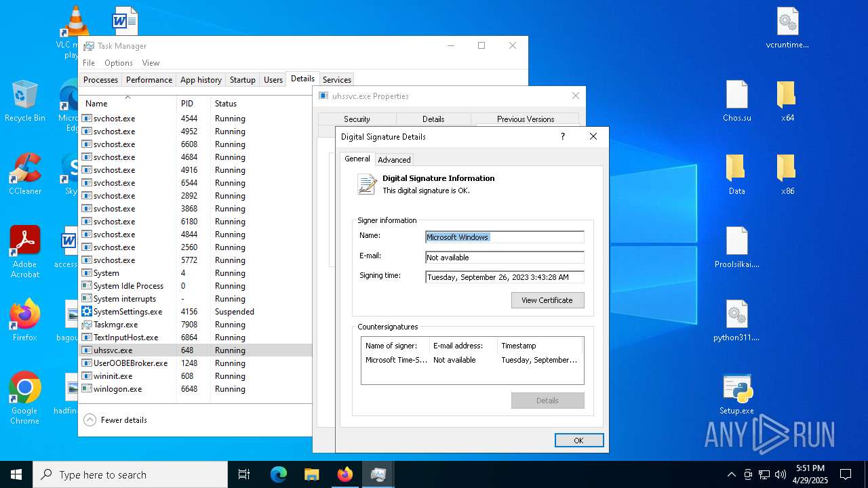The image size is (868, 488).
Task: Select the General tab in signature details
Action: (357, 159)
